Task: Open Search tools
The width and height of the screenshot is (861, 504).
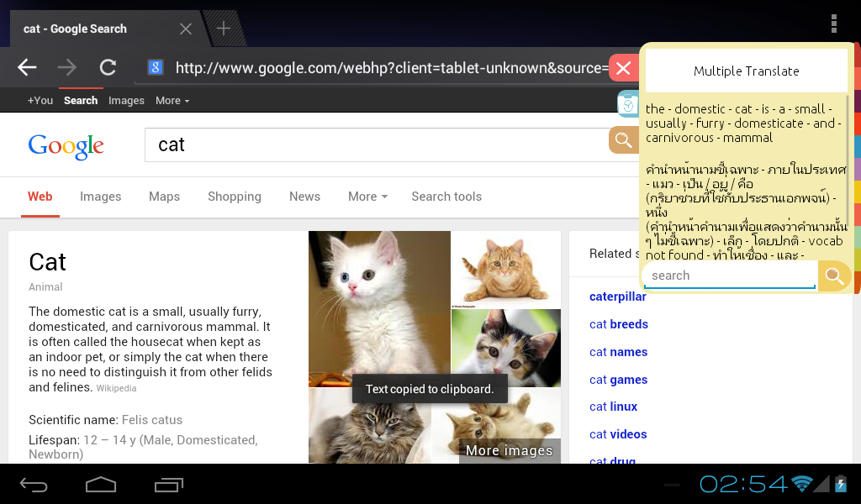Action: click(446, 197)
